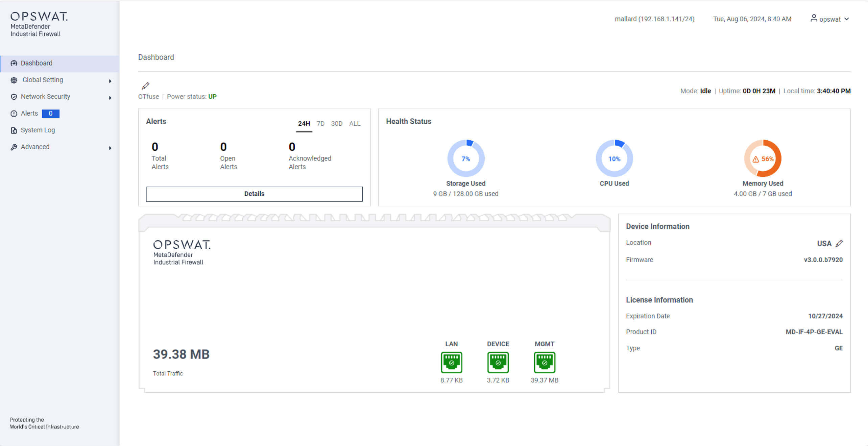This screenshot has width=868, height=446.
Task: Click the LAN port icon
Action: tap(451, 362)
